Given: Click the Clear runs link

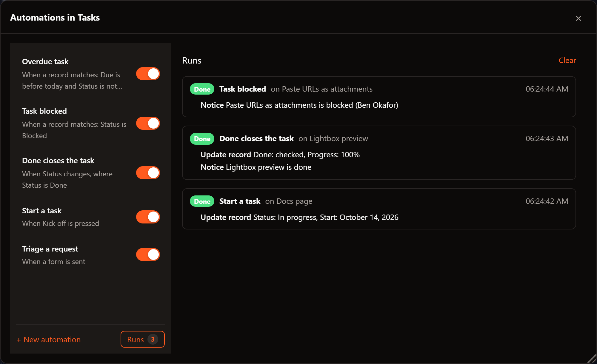Looking at the screenshot, I should pos(567,60).
